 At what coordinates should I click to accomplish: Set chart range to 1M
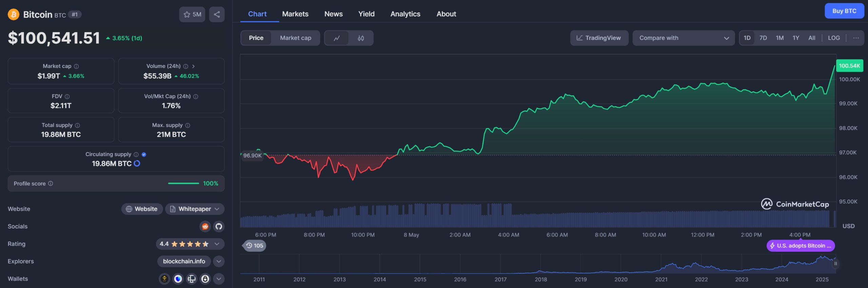point(780,38)
